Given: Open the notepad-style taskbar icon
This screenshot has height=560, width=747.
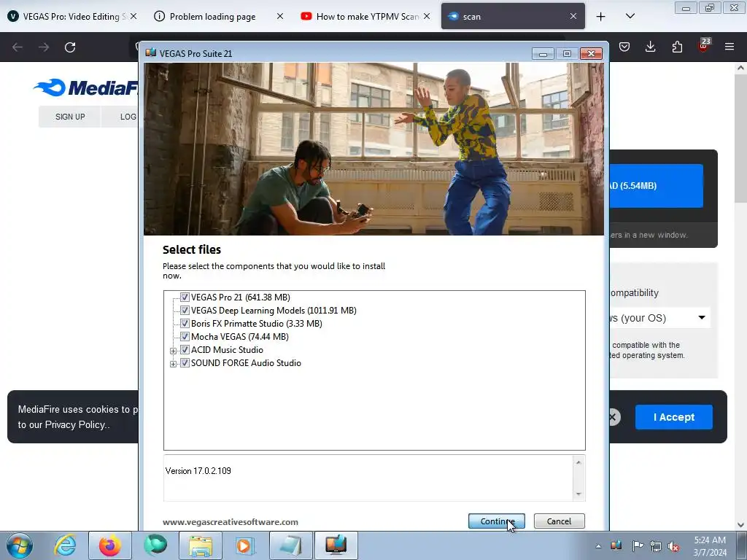Looking at the screenshot, I should (290, 545).
